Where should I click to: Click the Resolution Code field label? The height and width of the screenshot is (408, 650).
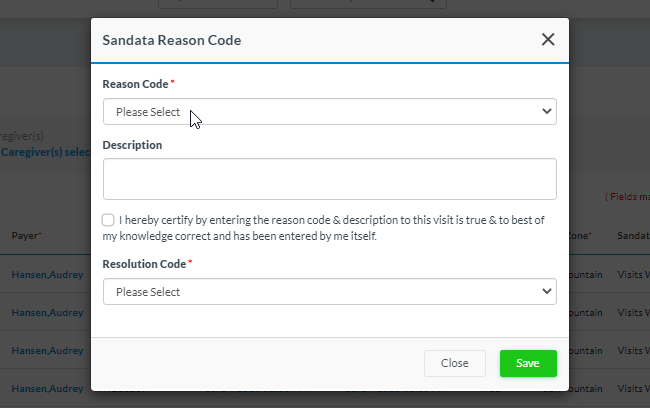tap(146, 264)
